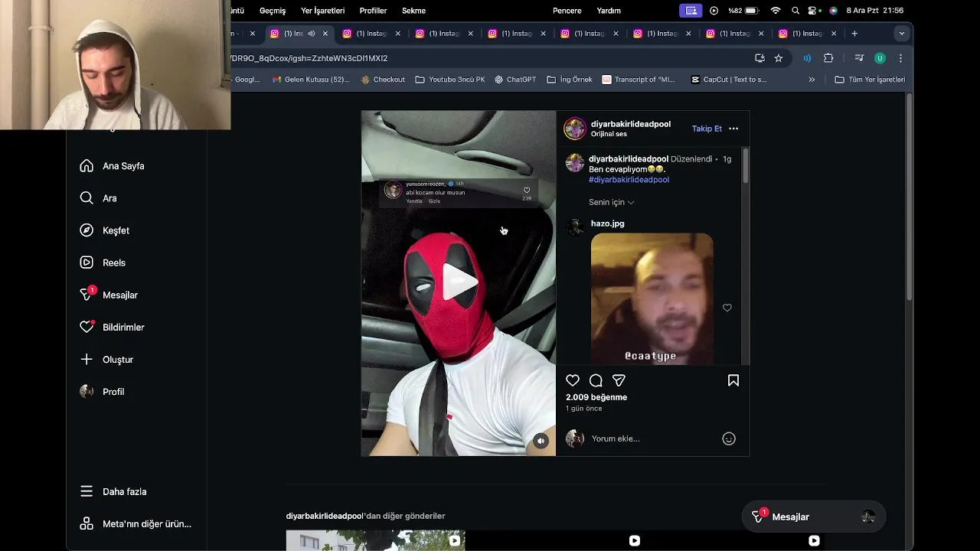The image size is (980, 551).
Task: Open the ChatGPT bookmark
Action: pyautogui.click(x=515, y=80)
